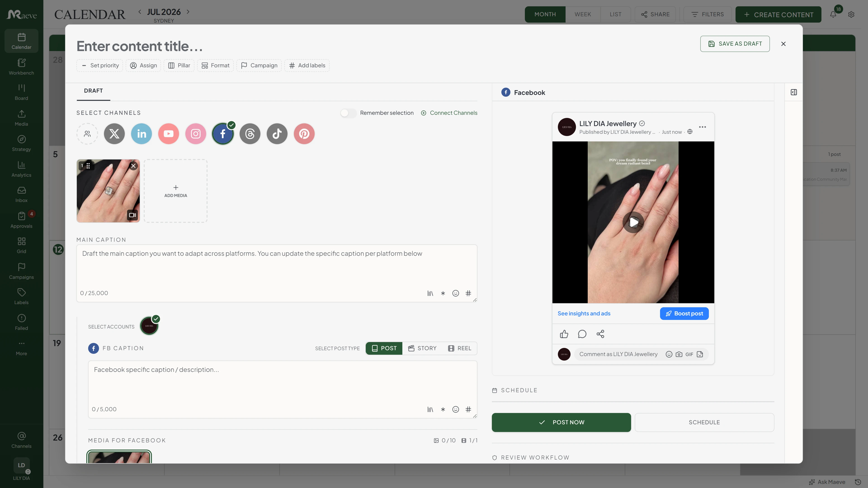Image resolution: width=868 pixels, height=488 pixels.
Task: Open the Pillar dropdown
Action: (x=179, y=65)
